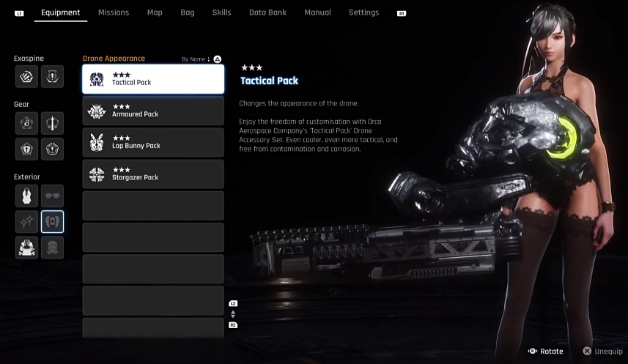Click the Lop Bunny Pack rabbit icon
628x364 pixels.
point(97,143)
